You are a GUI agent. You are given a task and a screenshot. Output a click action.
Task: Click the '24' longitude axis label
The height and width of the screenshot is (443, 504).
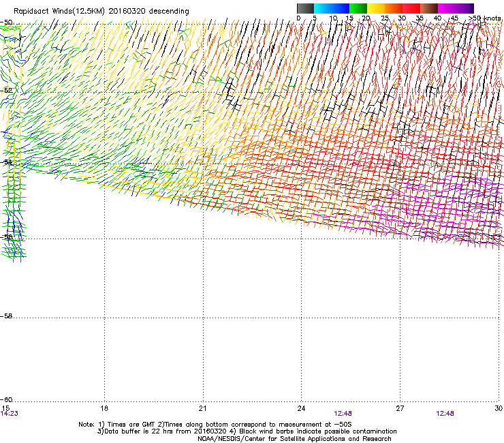(x=301, y=408)
